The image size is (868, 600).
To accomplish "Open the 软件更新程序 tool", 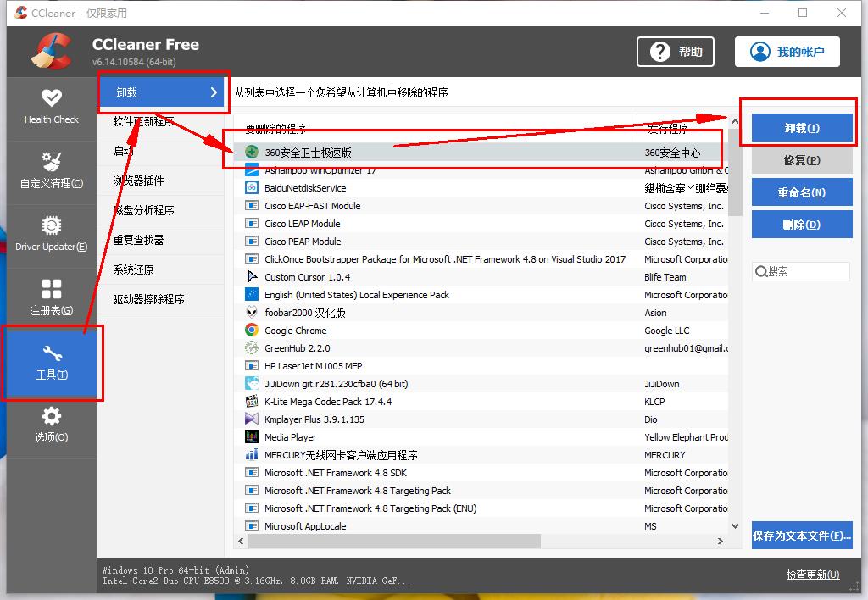I will pyautogui.click(x=163, y=120).
